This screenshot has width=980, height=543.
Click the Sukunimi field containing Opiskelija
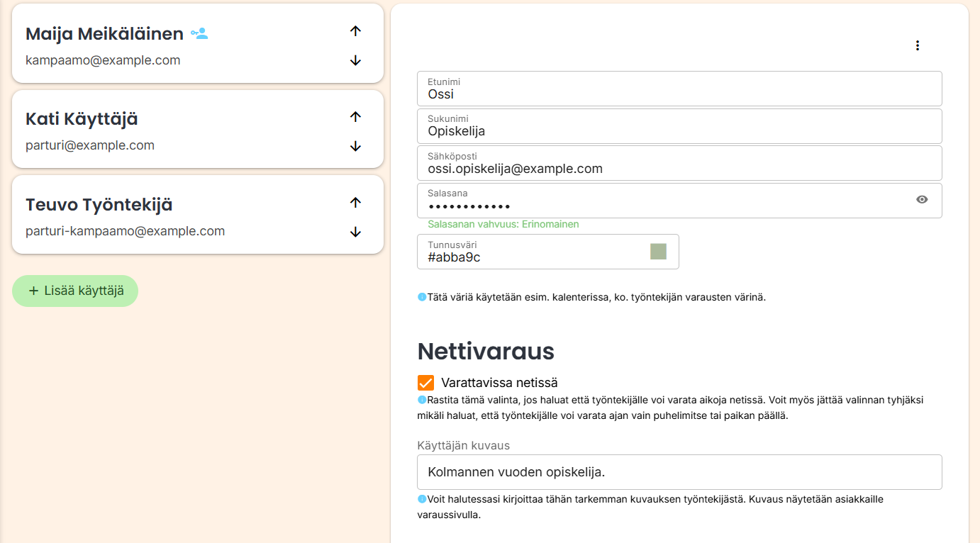679,126
